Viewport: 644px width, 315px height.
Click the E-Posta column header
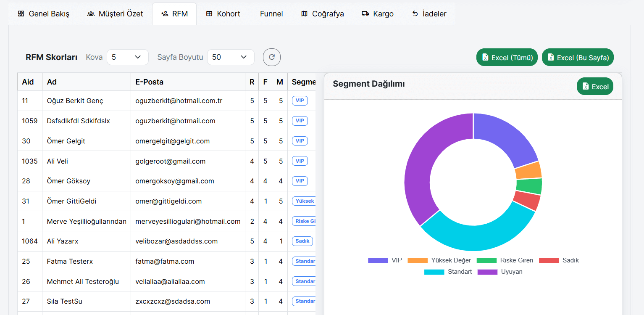coord(188,82)
